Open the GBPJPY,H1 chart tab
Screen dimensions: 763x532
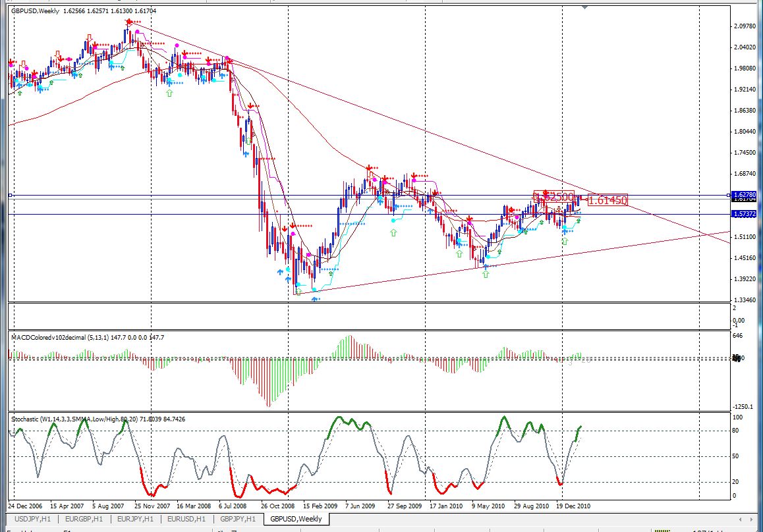[238, 519]
